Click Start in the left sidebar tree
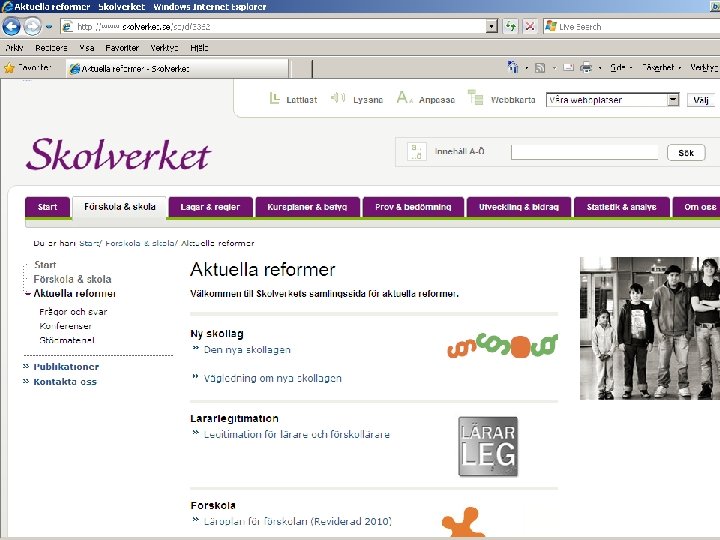720x540 pixels. (x=45, y=265)
